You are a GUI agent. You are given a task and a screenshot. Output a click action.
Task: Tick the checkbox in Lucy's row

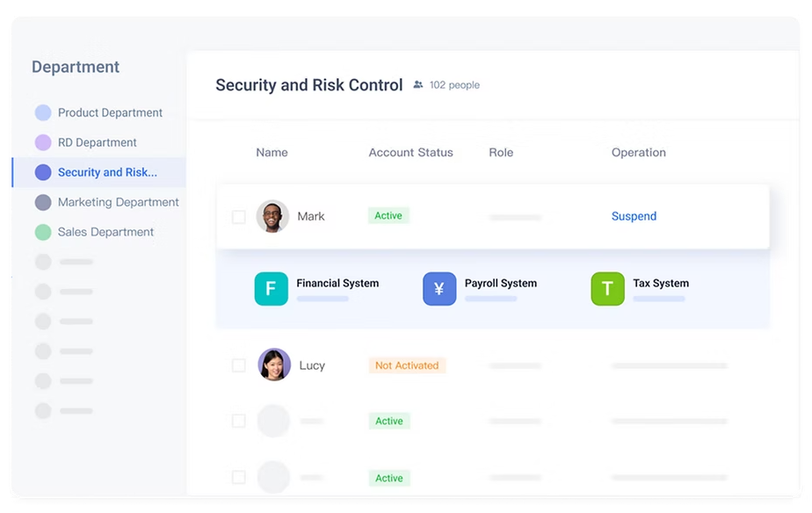239,365
